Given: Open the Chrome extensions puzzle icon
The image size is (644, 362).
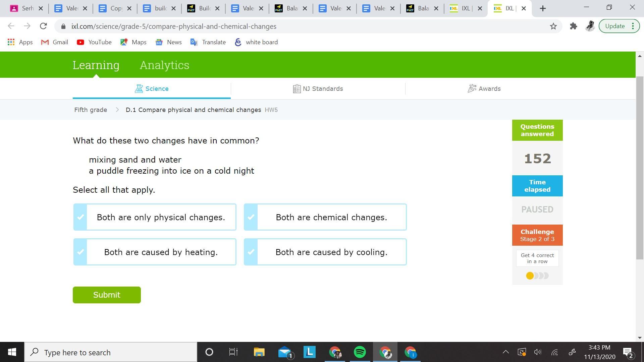Looking at the screenshot, I should tap(573, 26).
